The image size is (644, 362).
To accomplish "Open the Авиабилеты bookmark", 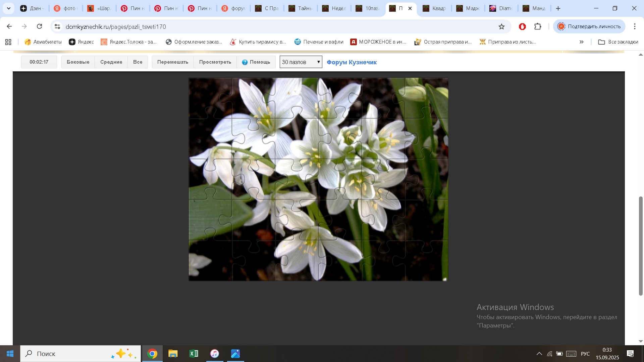I will point(43,42).
